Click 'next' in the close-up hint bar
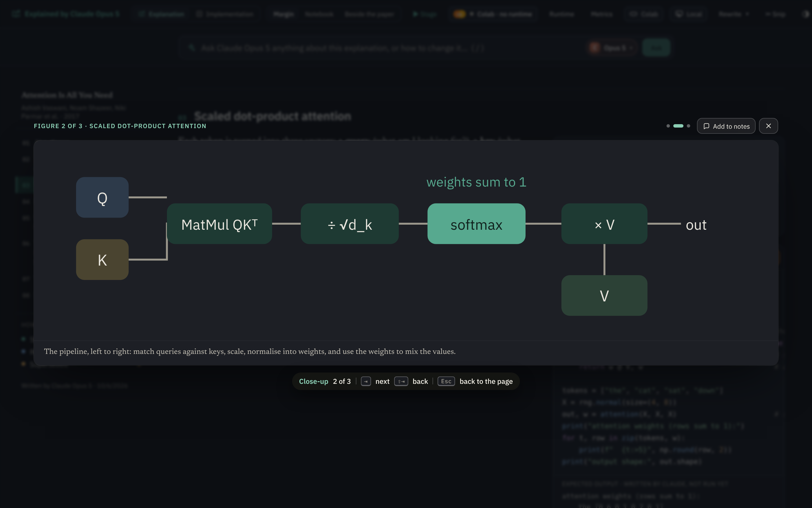Screen dimensions: 812x508 tap(383, 381)
